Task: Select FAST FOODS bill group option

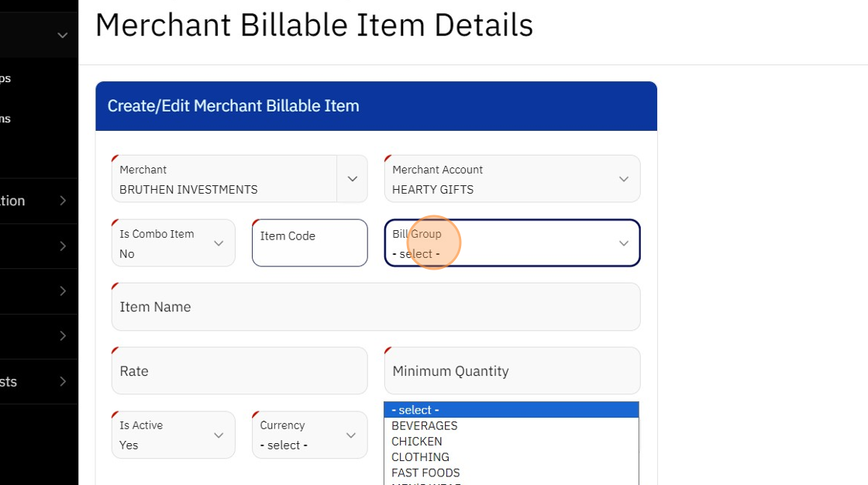Action: (425, 473)
